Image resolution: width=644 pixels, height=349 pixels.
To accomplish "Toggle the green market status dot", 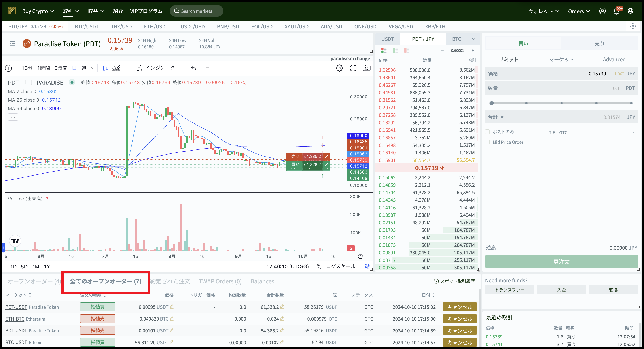I will 72,82.
